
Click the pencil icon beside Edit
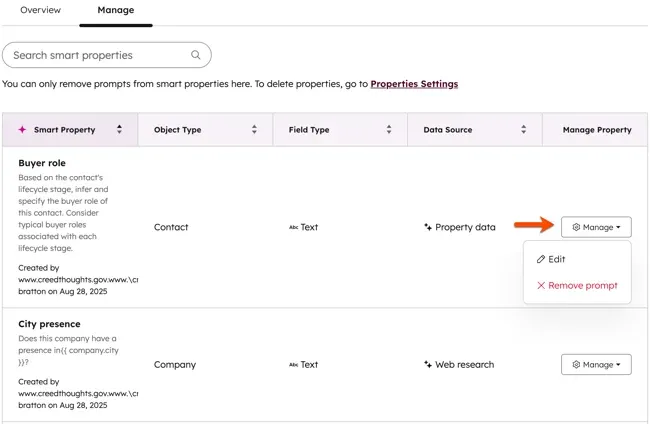pos(541,259)
